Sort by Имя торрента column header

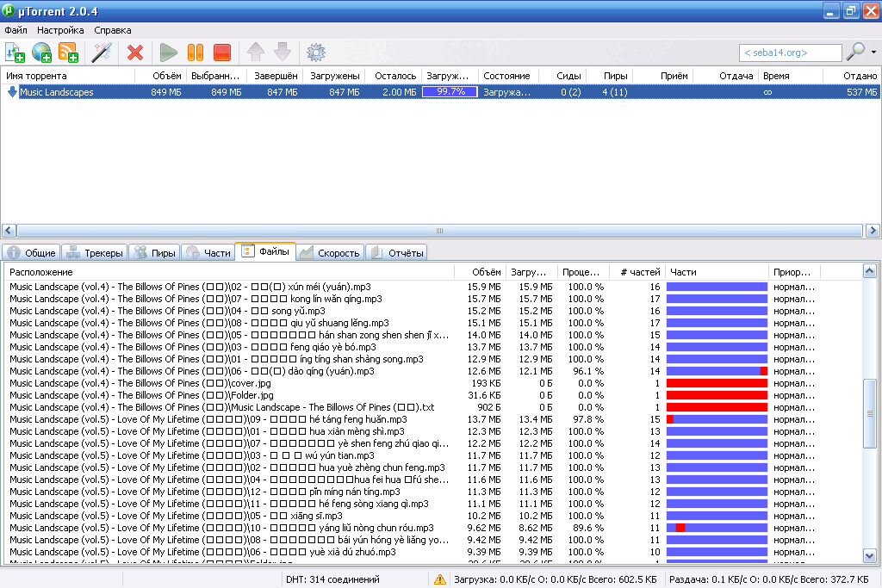click(x=69, y=76)
